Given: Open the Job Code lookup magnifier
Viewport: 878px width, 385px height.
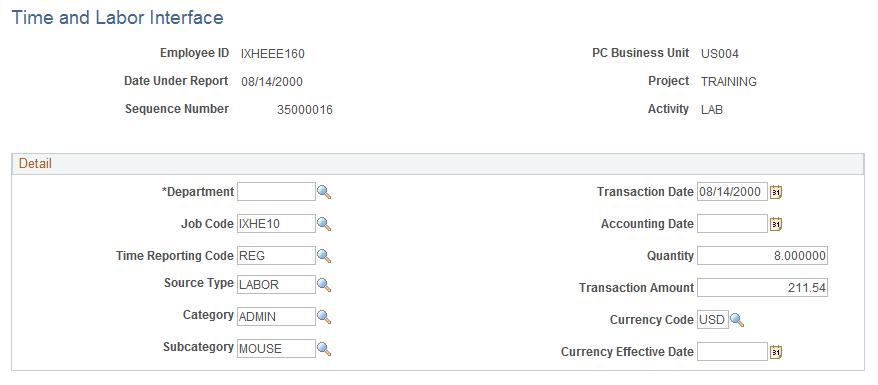Looking at the screenshot, I should pyautogui.click(x=324, y=224).
